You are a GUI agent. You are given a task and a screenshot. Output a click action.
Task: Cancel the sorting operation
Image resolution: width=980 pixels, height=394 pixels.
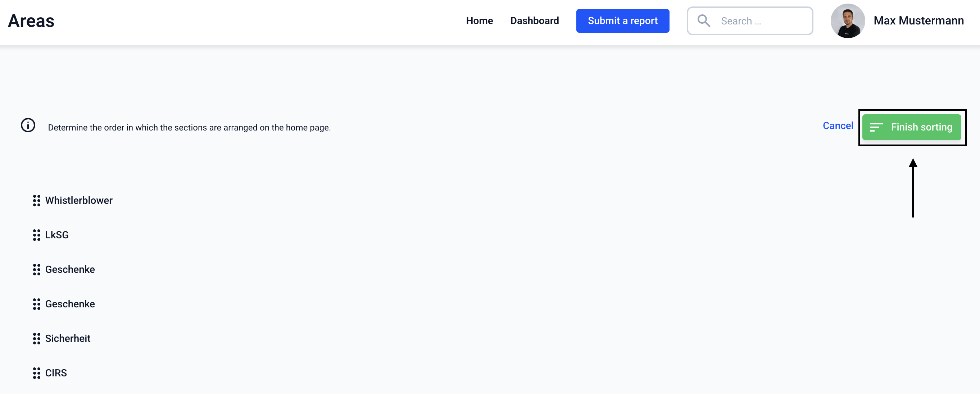point(838,126)
